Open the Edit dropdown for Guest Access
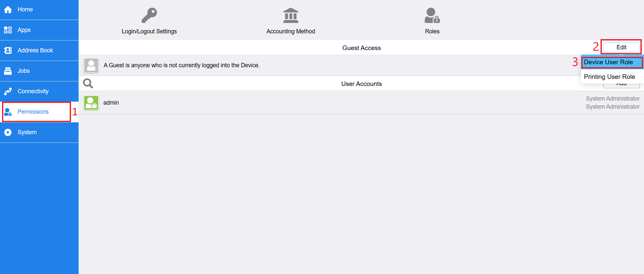Image resolution: width=644 pixels, height=274 pixels. (621, 47)
